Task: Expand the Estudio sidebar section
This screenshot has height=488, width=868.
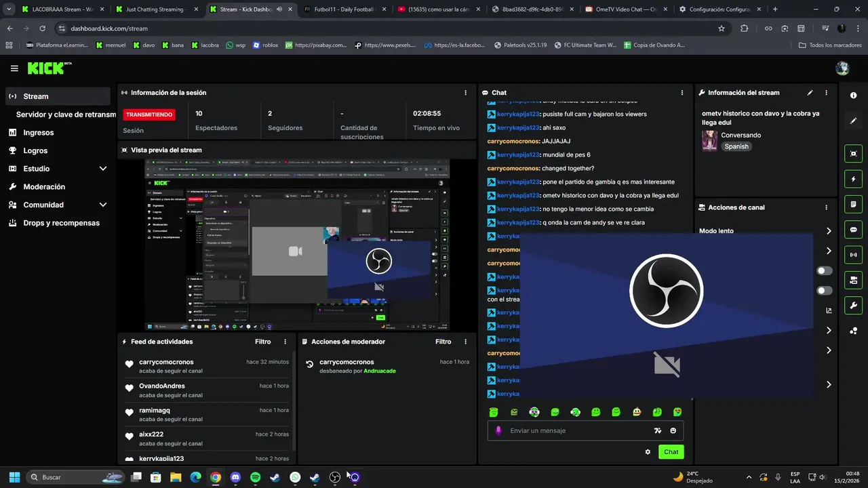Action: coord(103,169)
